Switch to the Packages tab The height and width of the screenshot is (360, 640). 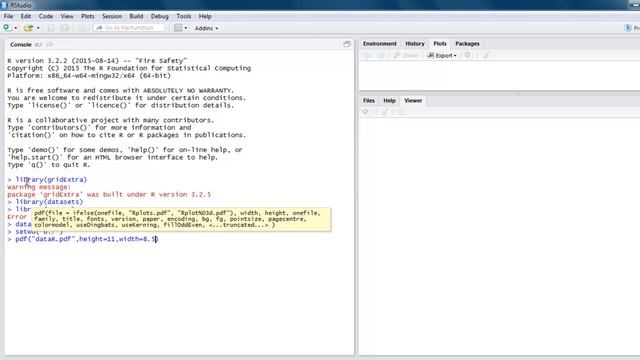pyautogui.click(x=467, y=44)
